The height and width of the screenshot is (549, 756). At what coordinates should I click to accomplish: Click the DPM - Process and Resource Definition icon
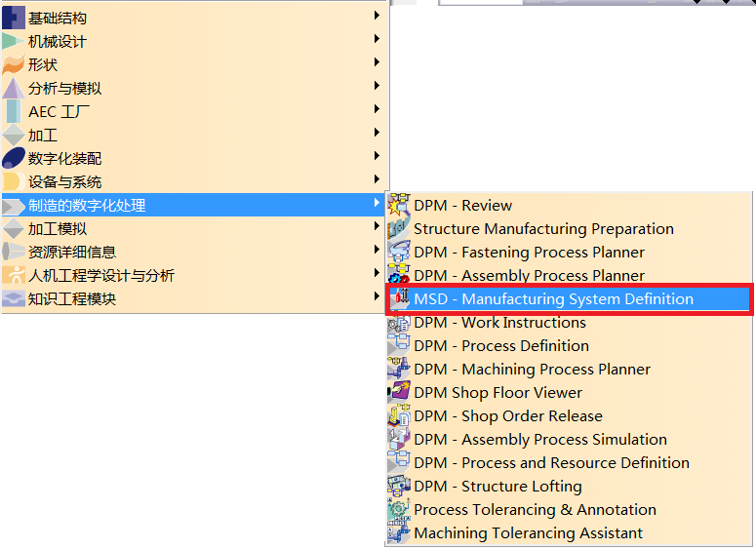(x=399, y=462)
